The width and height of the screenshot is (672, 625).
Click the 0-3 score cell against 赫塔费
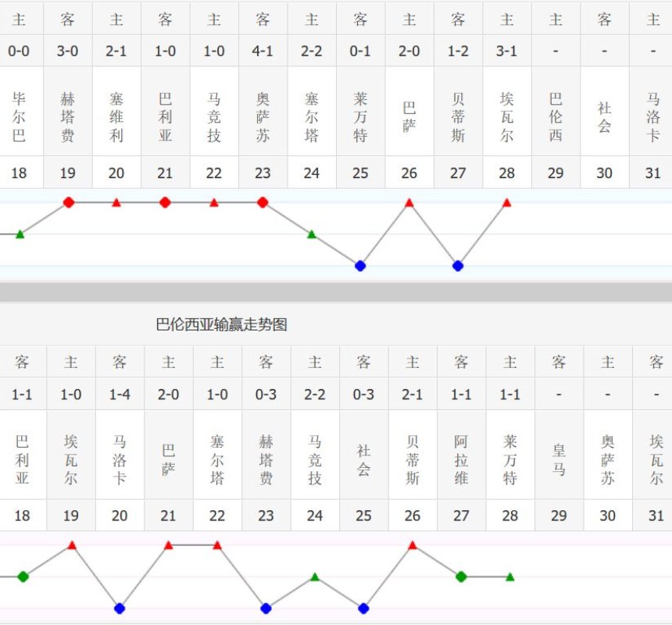tap(266, 395)
